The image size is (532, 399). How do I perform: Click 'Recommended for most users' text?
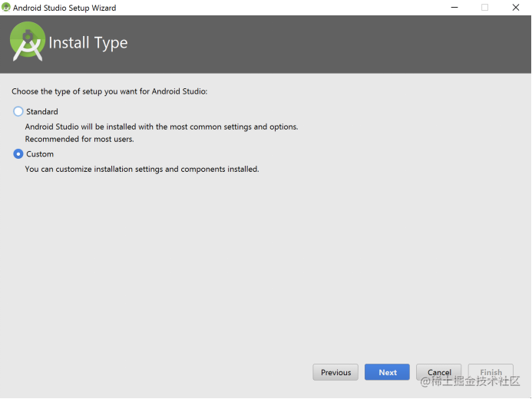coord(79,139)
